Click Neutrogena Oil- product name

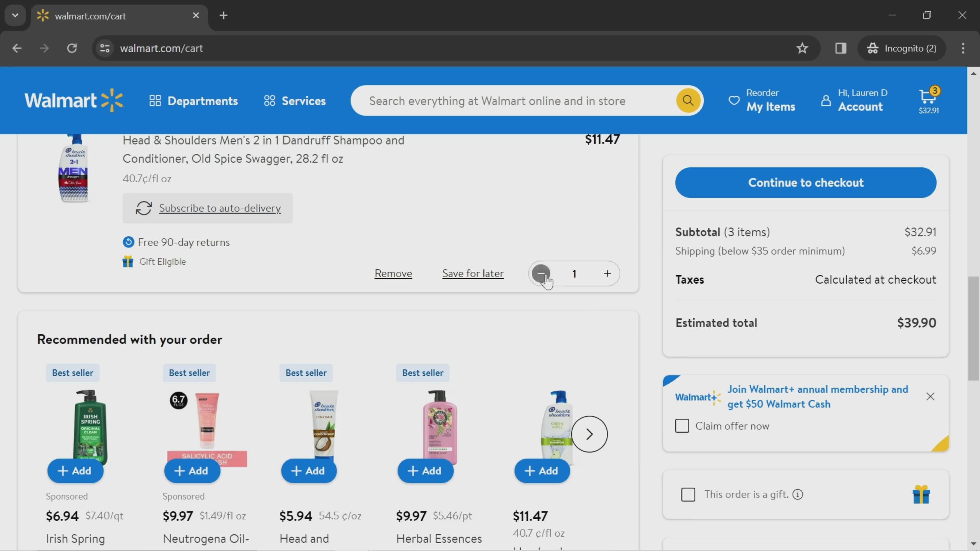click(x=206, y=539)
